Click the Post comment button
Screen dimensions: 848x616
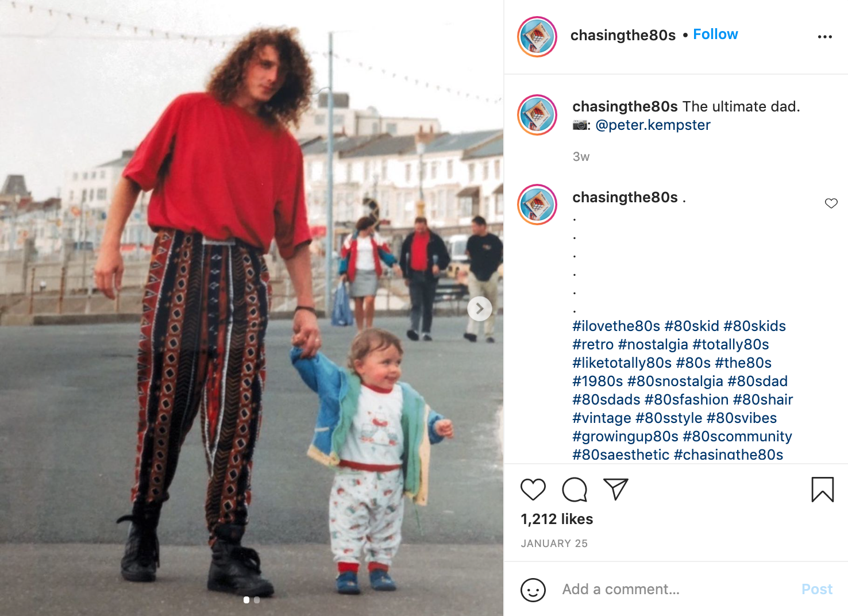pyautogui.click(x=817, y=590)
